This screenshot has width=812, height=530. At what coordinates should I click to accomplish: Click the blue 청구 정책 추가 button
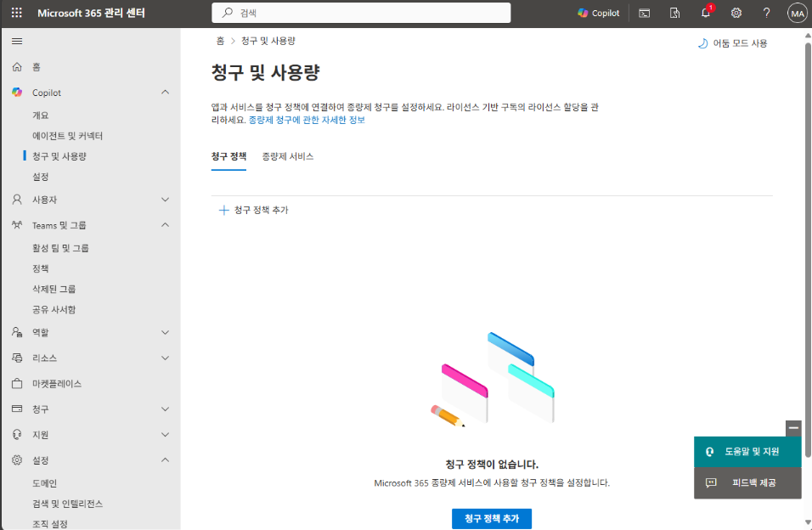tap(492, 519)
